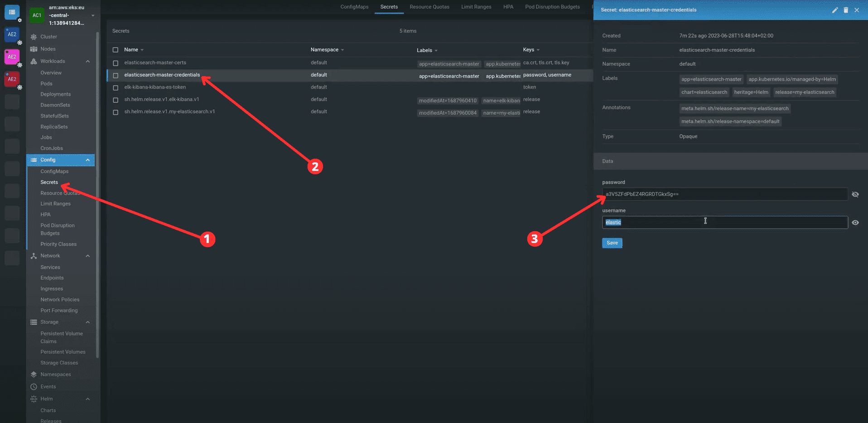Viewport: 868px width, 423px height.
Task: Open the Namespace filter dropdown
Action: [x=342, y=49]
